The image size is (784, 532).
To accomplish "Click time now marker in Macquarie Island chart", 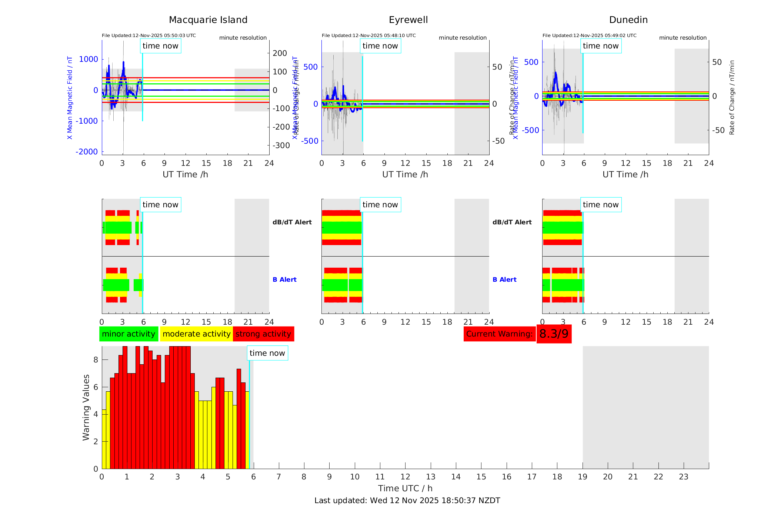I will pos(160,46).
